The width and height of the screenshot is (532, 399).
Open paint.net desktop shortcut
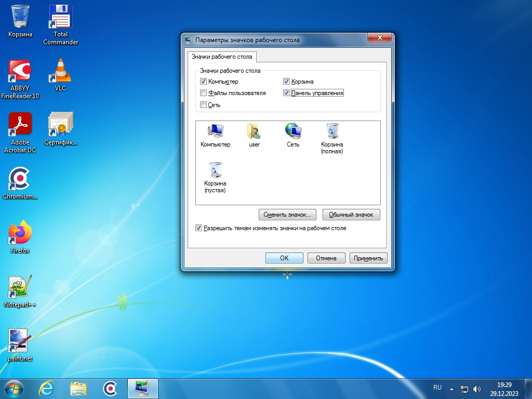pyautogui.click(x=20, y=345)
